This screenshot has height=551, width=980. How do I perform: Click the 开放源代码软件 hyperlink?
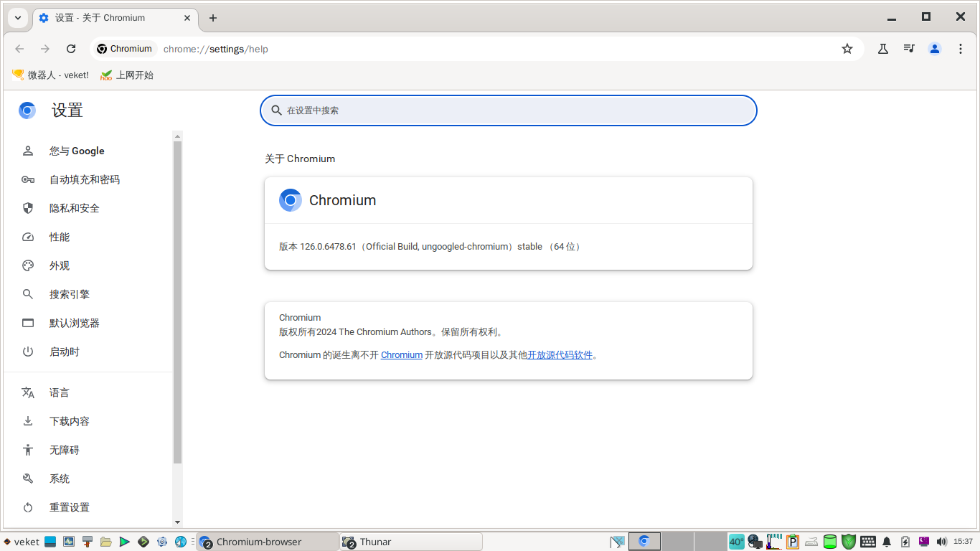point(560,354)
